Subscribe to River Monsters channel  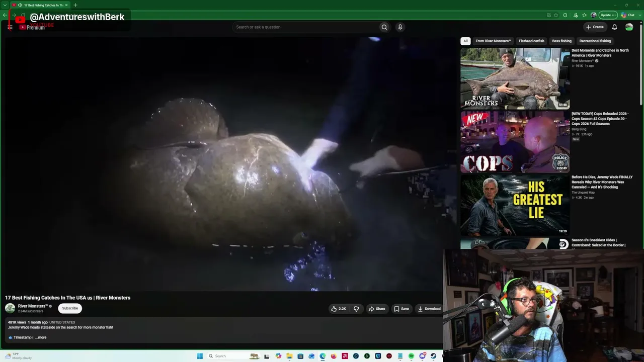pos(70,308)
